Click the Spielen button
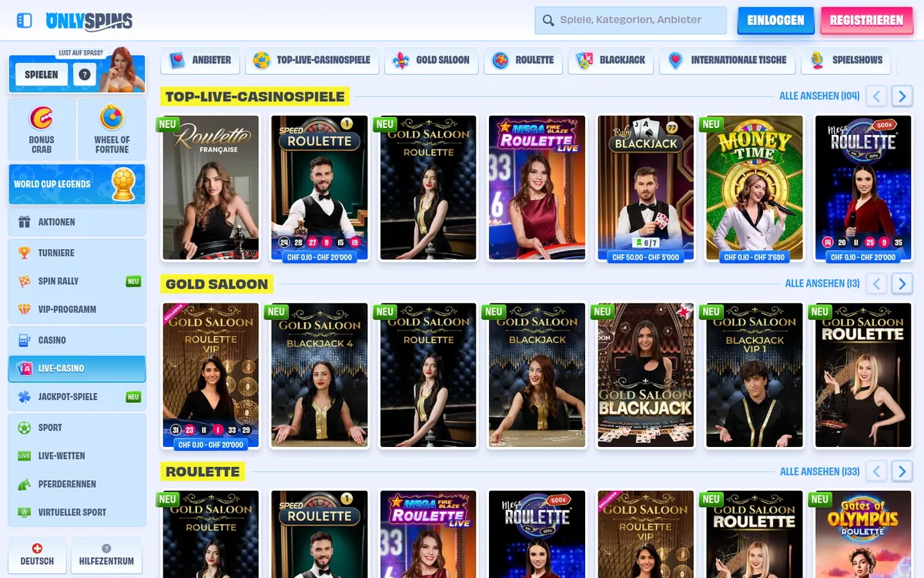 42,75
